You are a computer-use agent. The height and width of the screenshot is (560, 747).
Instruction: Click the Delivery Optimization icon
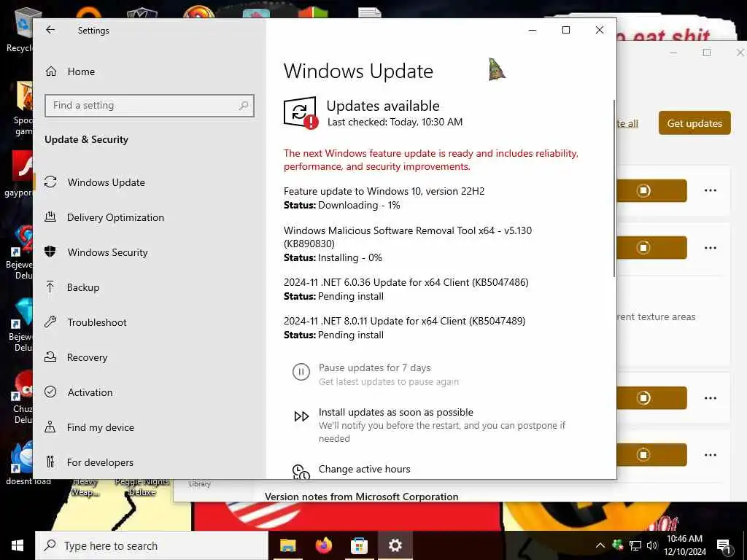coord(50,217)
